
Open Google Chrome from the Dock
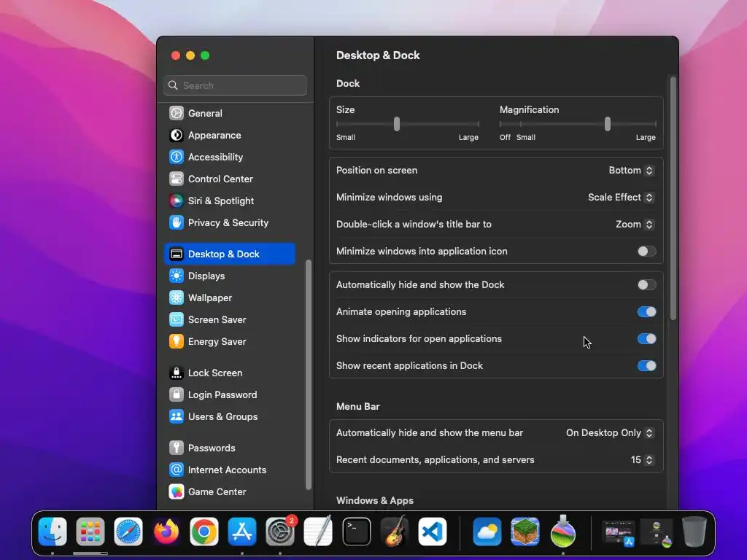204,532
